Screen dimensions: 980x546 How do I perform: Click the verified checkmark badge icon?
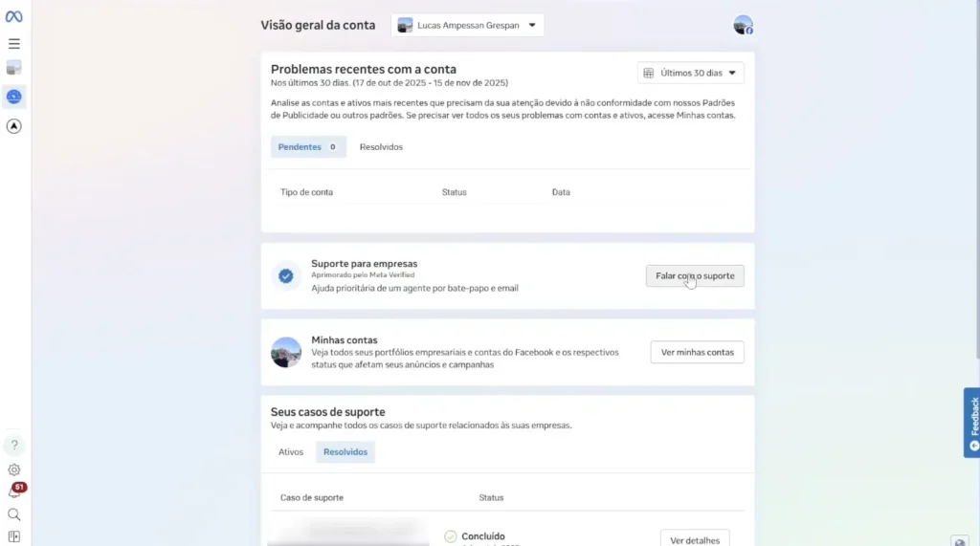285,275
